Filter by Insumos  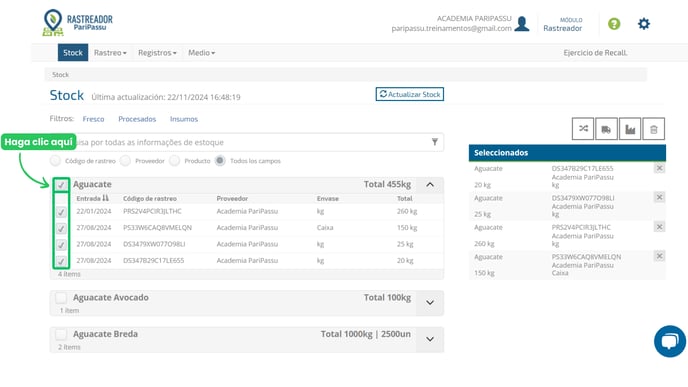click(x=184, y=119)
